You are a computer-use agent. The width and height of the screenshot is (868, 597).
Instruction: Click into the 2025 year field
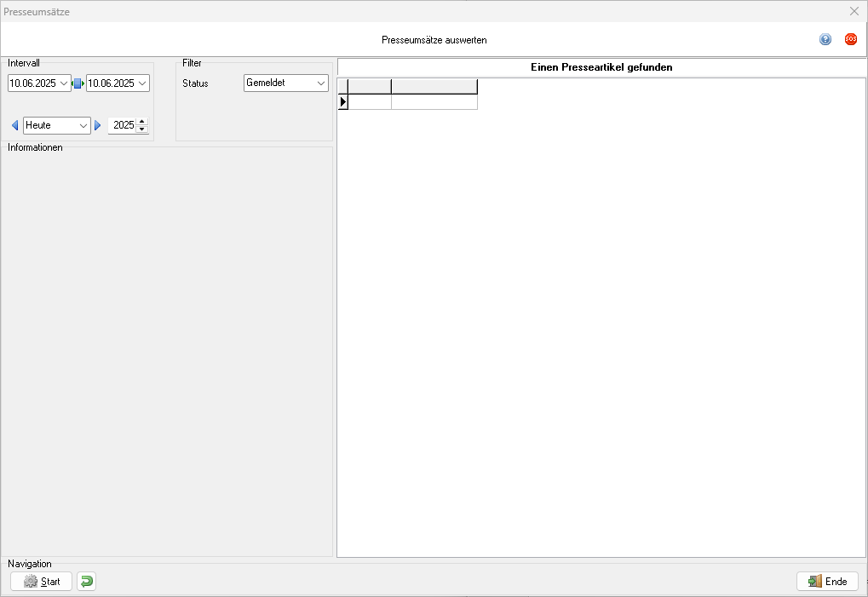tap(123, 125)
